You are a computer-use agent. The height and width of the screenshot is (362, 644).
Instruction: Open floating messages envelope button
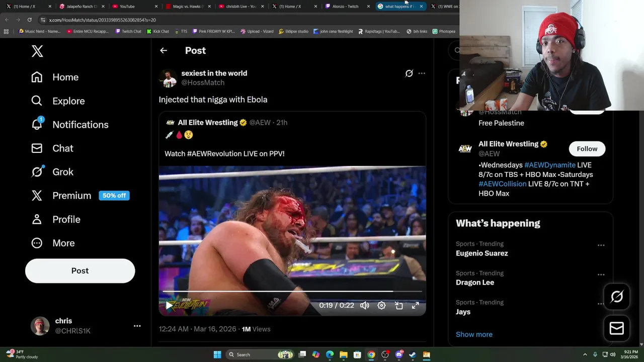pyautogui.click(x=617, y=328)
